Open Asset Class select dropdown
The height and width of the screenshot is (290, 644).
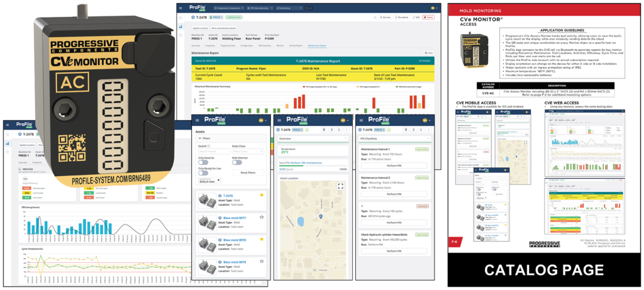pyautogui.click(x=248, y=152)
